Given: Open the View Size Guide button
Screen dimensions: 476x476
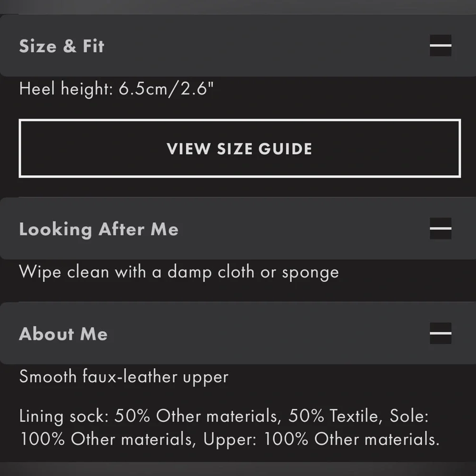Looking at the screenshot, I should point(239,149).
